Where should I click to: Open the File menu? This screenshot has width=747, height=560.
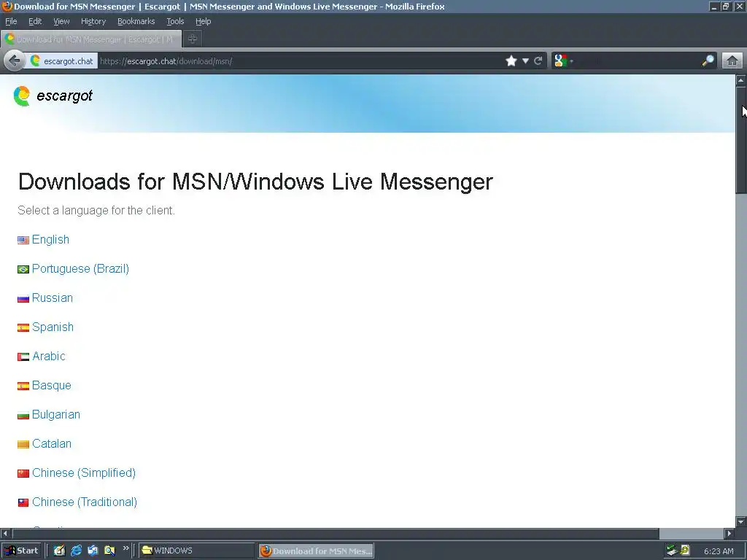pyautogui.click(x=11, y=21)
